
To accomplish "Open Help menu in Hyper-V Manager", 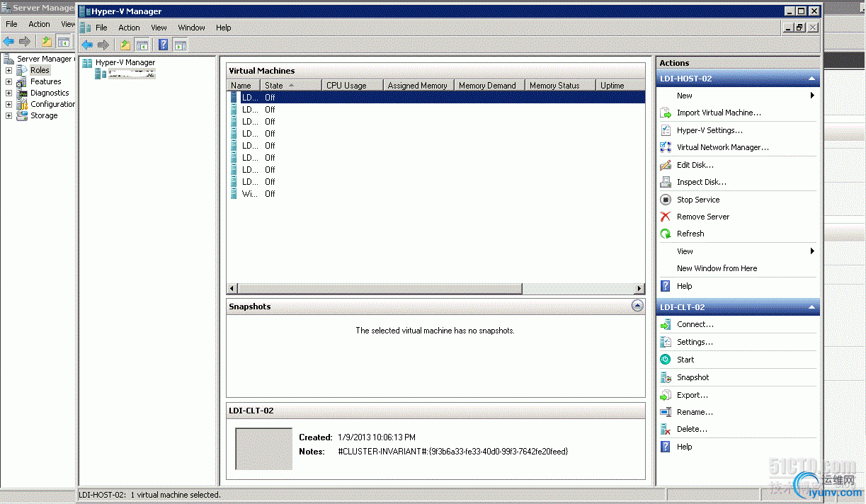I will pos(224,28).
